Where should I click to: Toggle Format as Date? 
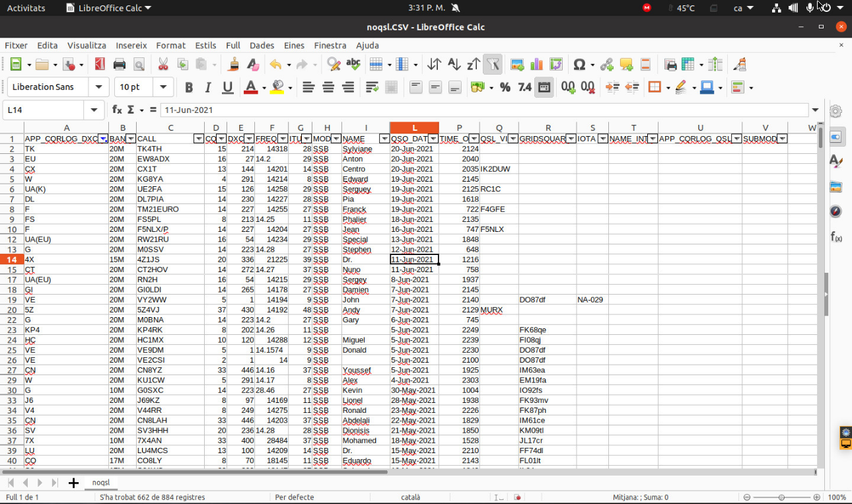[x=544, y=87]
